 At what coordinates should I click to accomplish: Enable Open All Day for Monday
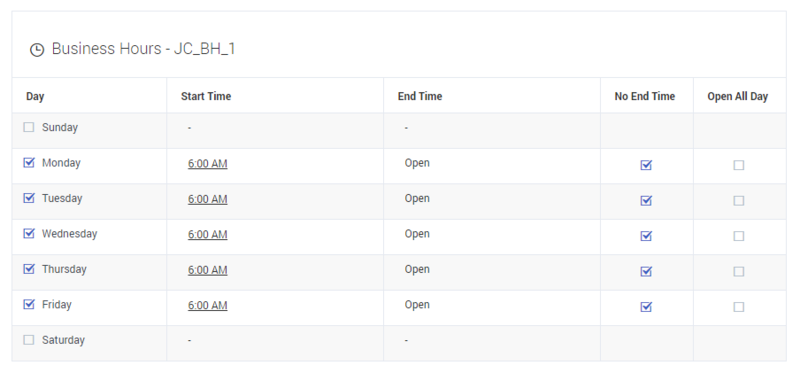coord(739,165)
